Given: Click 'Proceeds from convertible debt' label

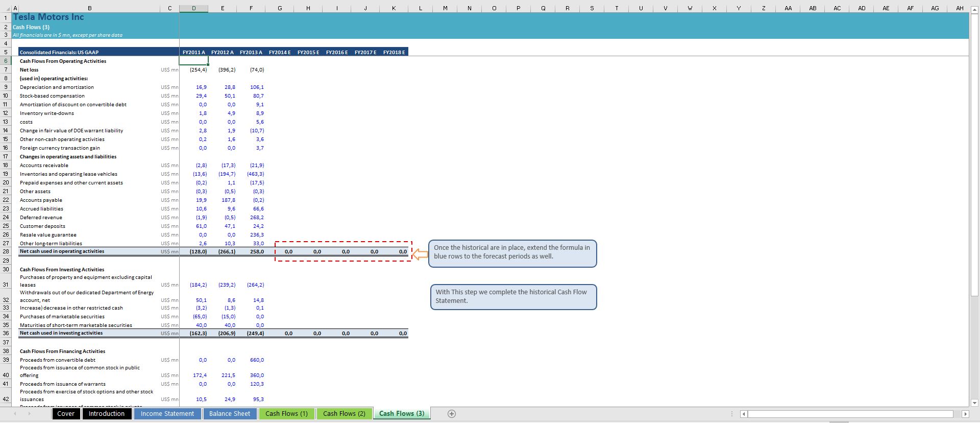Looking at the screenshot, I should tap(58, 360).
